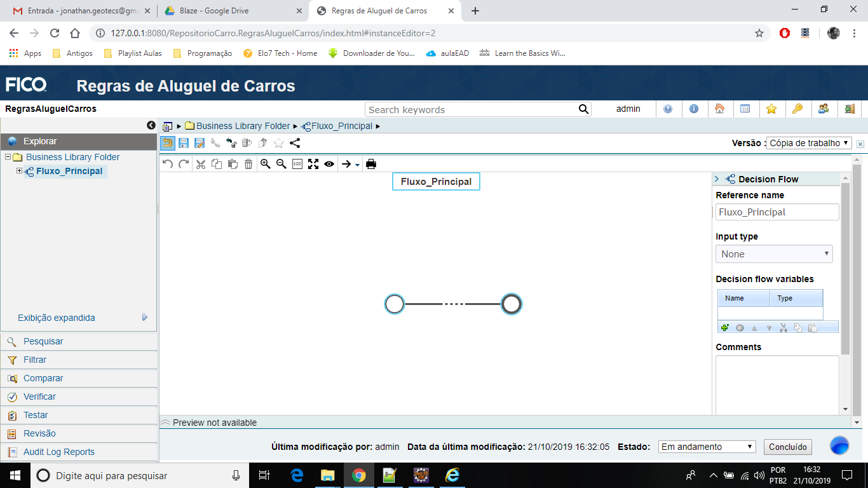Change the Estado dropdown
The width and height of the screenshot is (868, 488).
point(706,447)
